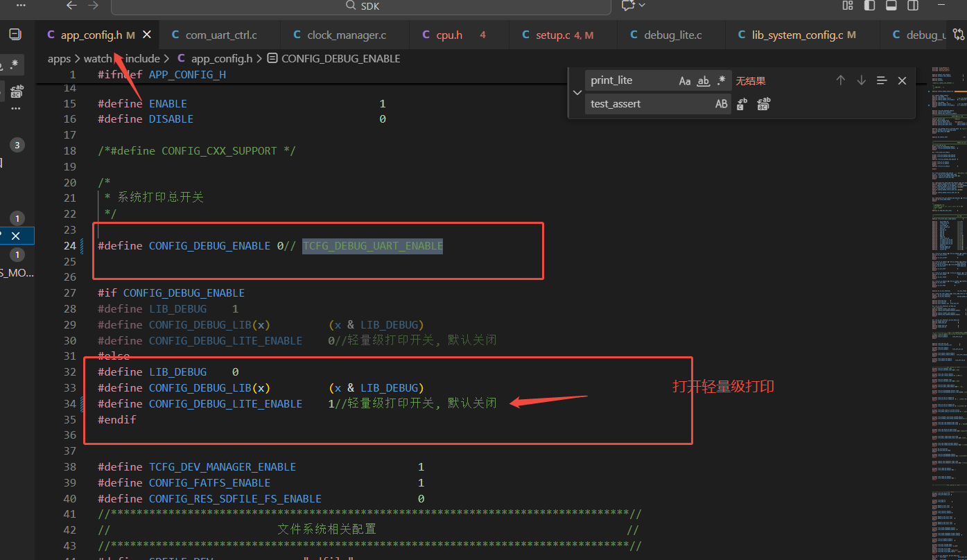Open the Customize Layout icon
The height and width of the screenshot is (560, 967).
tap(847, 6)
